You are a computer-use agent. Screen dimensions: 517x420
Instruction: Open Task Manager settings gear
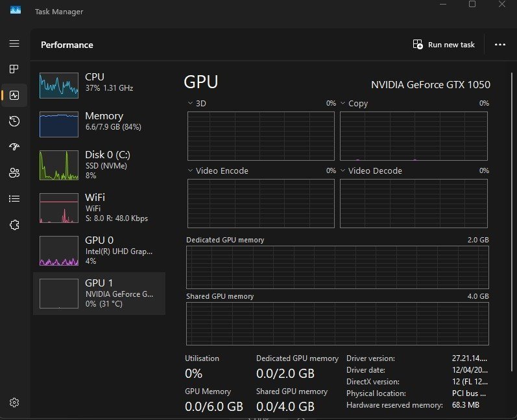click(x=14, y=402)
